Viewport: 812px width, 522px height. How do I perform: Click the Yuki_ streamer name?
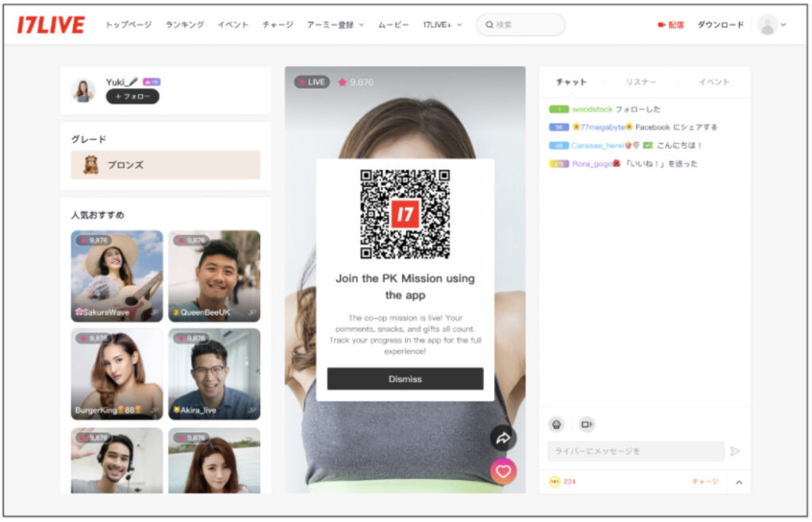[x=121, y=82]
